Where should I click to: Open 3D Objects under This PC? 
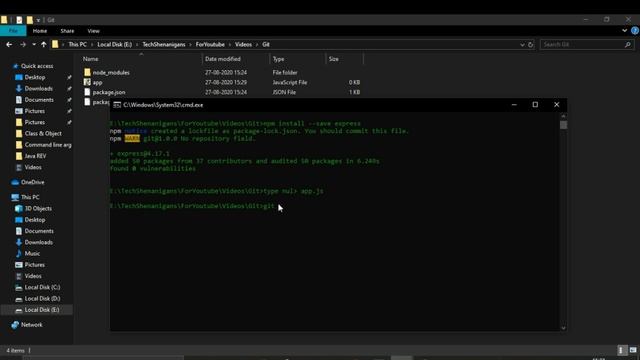point(38,209)
